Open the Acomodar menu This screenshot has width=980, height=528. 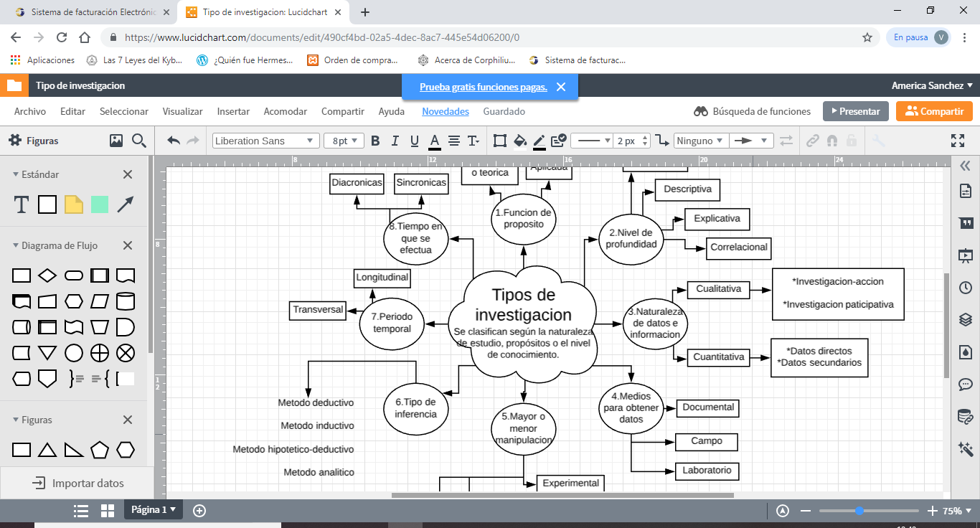point(285,111)
